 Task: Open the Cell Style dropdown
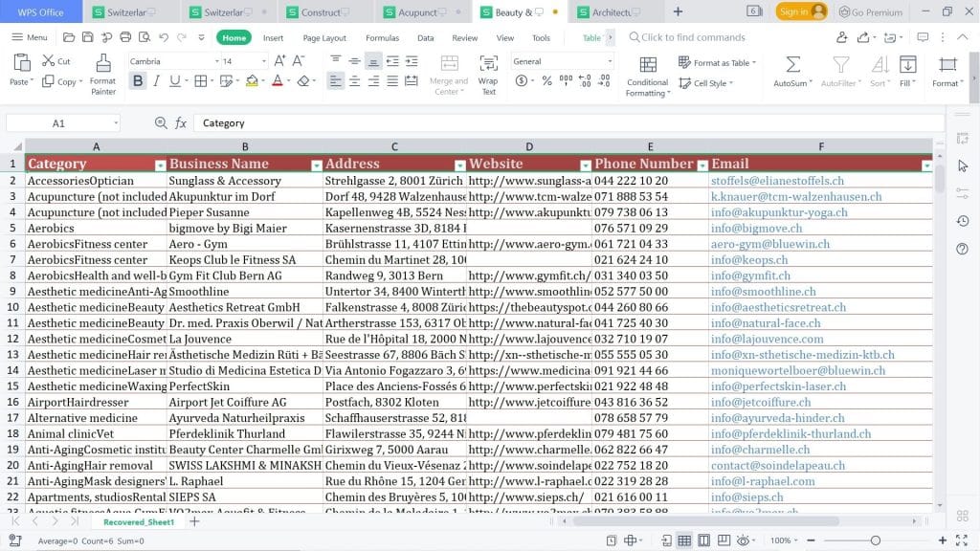(x=705, y=83)
